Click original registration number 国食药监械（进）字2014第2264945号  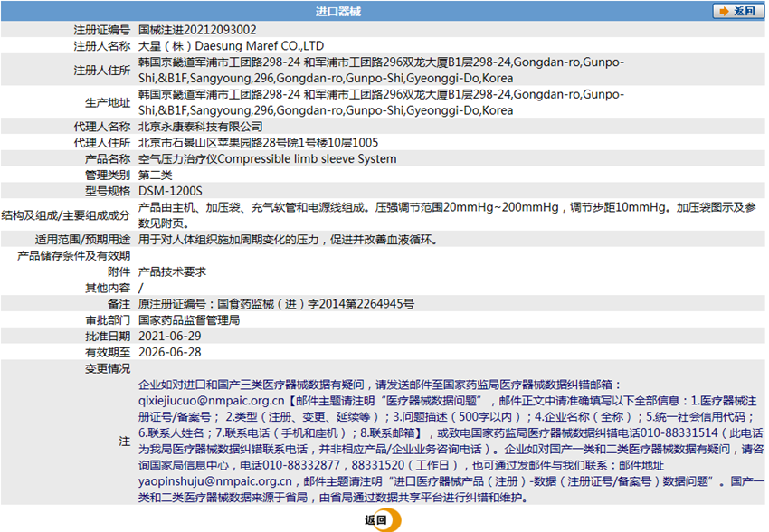[316, 304]
